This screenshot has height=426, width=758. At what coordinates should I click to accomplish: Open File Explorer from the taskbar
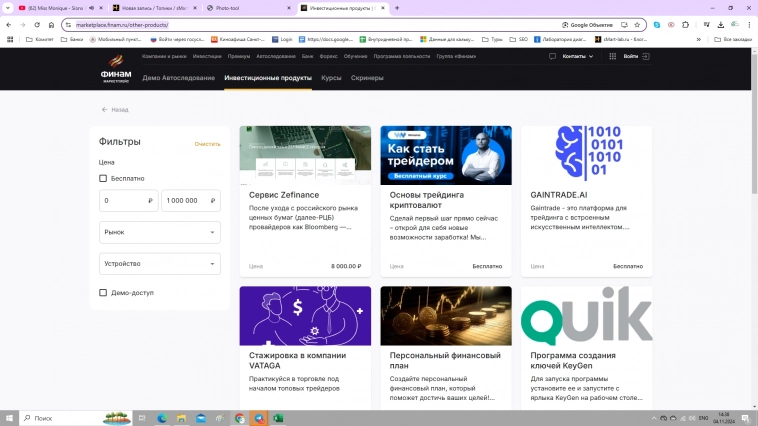coord(181,418)
